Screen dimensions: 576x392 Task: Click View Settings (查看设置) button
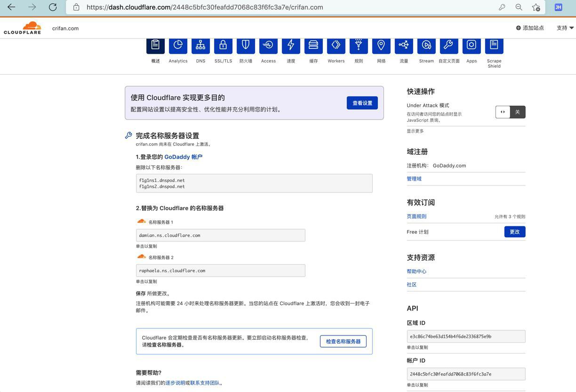click(x=362, y=103)
